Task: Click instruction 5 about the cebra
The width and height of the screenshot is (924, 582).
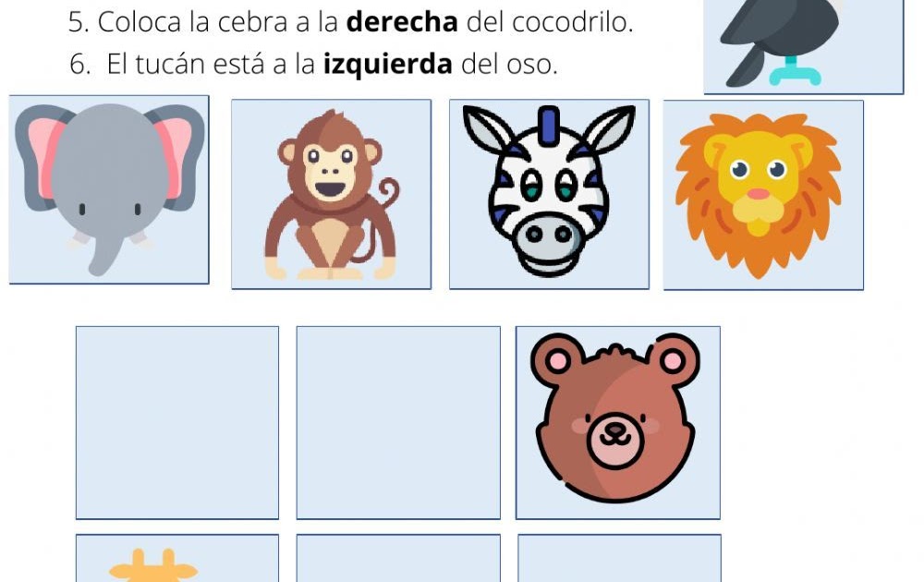Action: 350,22
